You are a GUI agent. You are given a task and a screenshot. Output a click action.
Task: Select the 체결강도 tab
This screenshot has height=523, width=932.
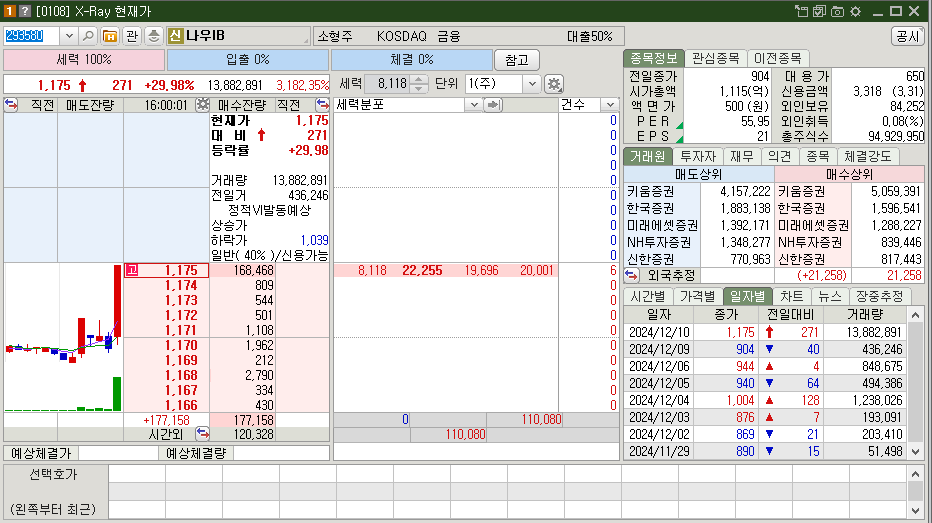pos(868,156)
